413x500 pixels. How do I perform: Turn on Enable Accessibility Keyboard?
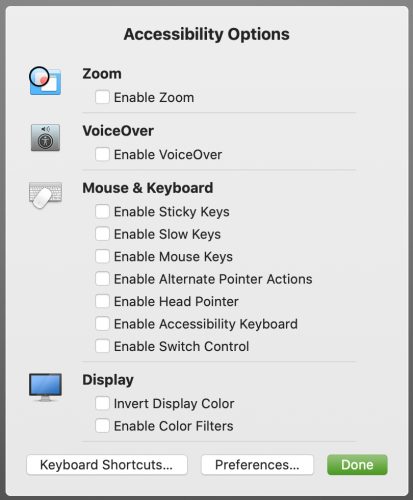(x=102, y=324)
